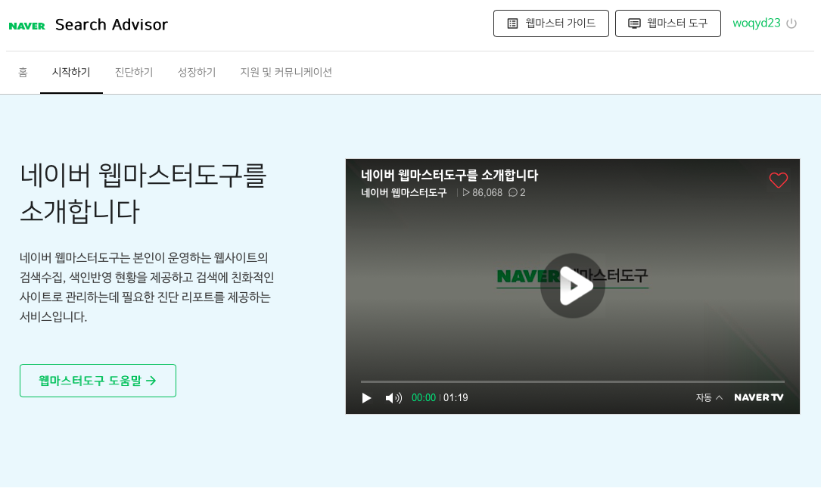The width and height of the screenshot is (821, 504).
Task: Click the video title 네이버 웹마스터도구를 소개합니다
Action: coord(449,175)
